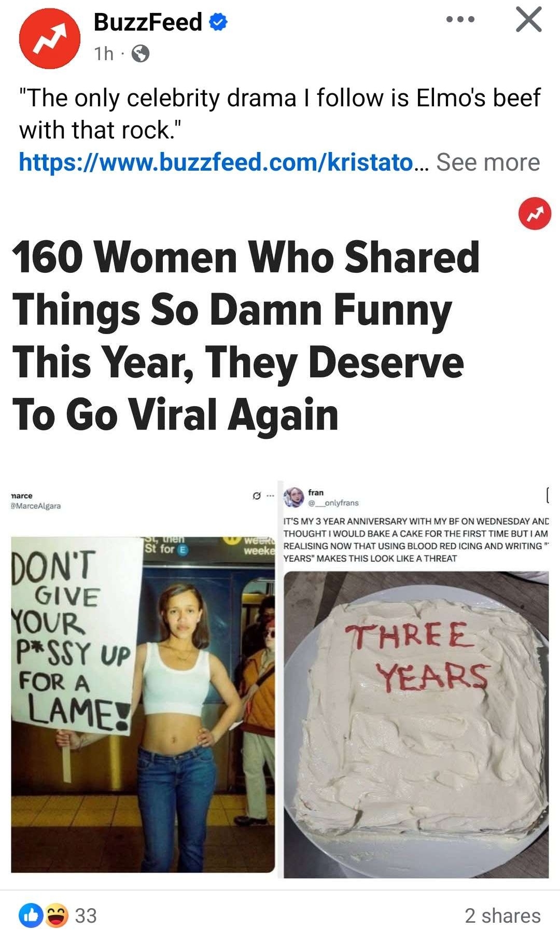
Task: Click the globe public audience icon
Action: click(141, 53)
